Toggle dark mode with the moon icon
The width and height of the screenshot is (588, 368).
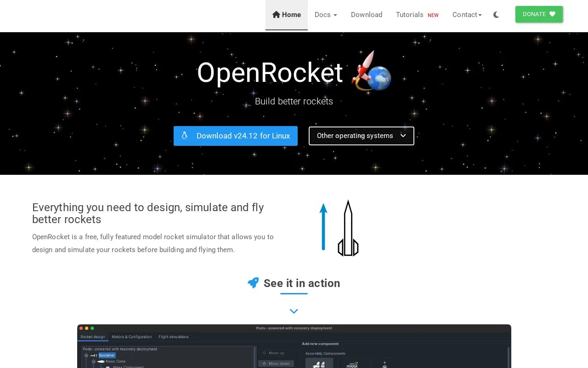[x=496, y=15]
